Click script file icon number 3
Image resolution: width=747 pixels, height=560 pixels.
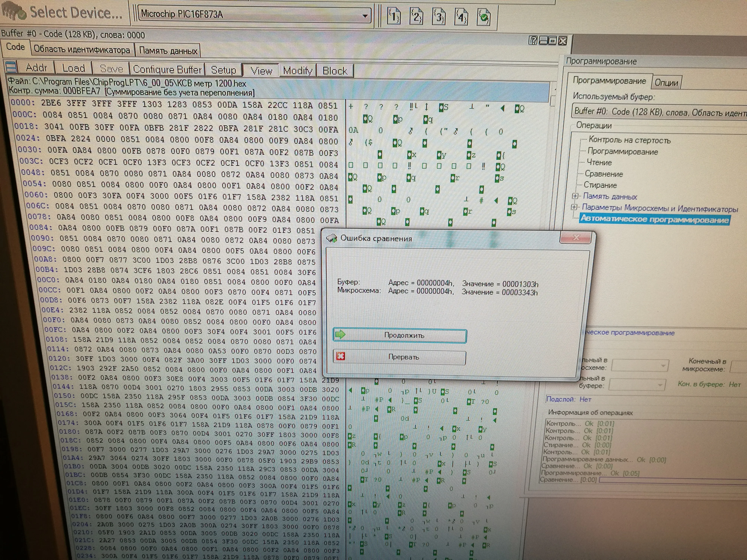click(439, 17)
